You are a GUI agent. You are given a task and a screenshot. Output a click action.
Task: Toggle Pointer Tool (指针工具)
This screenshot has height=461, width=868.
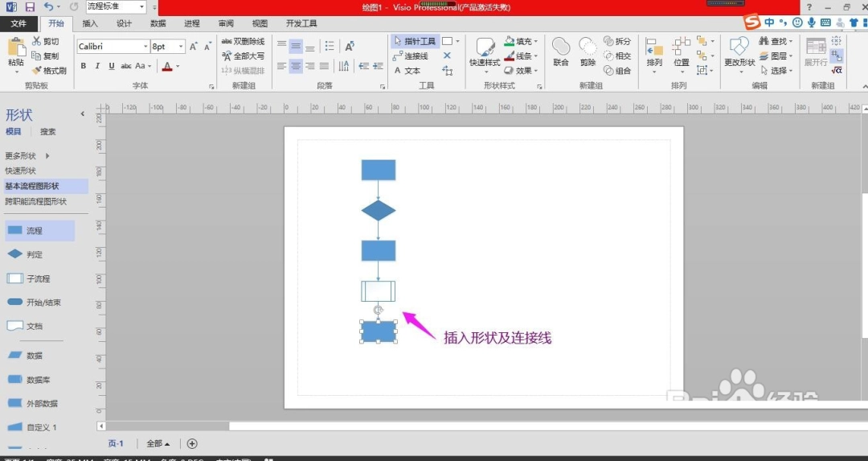point(414,41)
